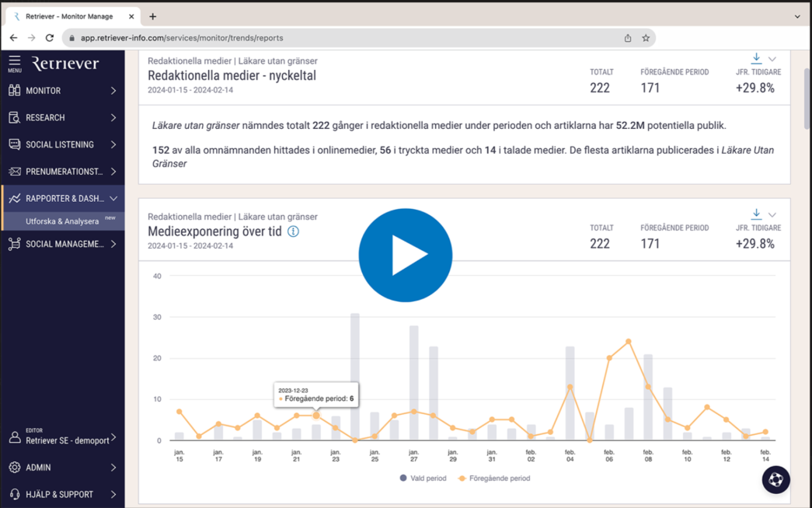
Task: Close the Retriever - Monitor Manage tab
Action: coord(131,16)
